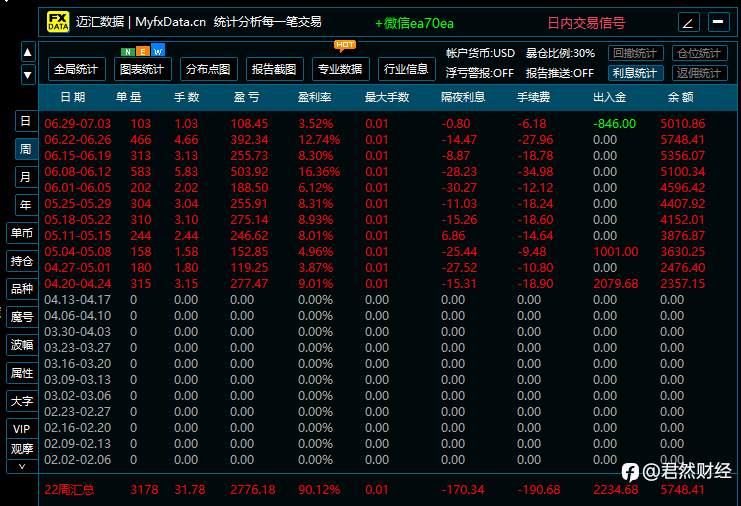Click the 仓位统计 button

pyautogui.click(x=699, y=53)
